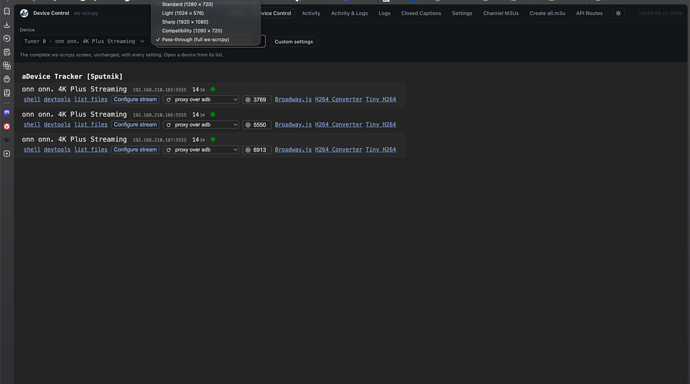Switch to the Activity tab
This screenshot has height=384, width=690.
311,13
